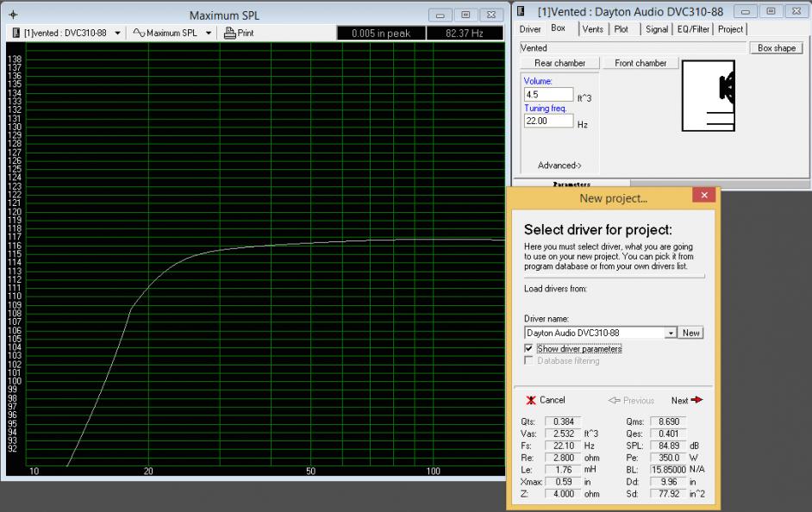Screen dimensions: 812x512
Task: Click the red Next arrow icon
Action: (x=697, y=400)
